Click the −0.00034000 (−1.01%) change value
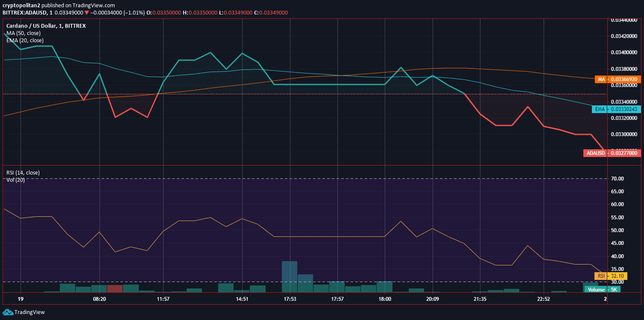The image size is (644, 320). 117,12
